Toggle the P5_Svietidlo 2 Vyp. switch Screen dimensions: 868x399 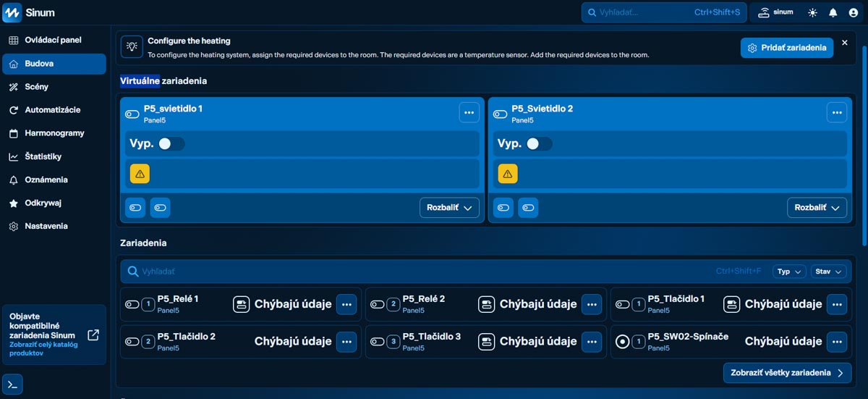pos(540,144)
